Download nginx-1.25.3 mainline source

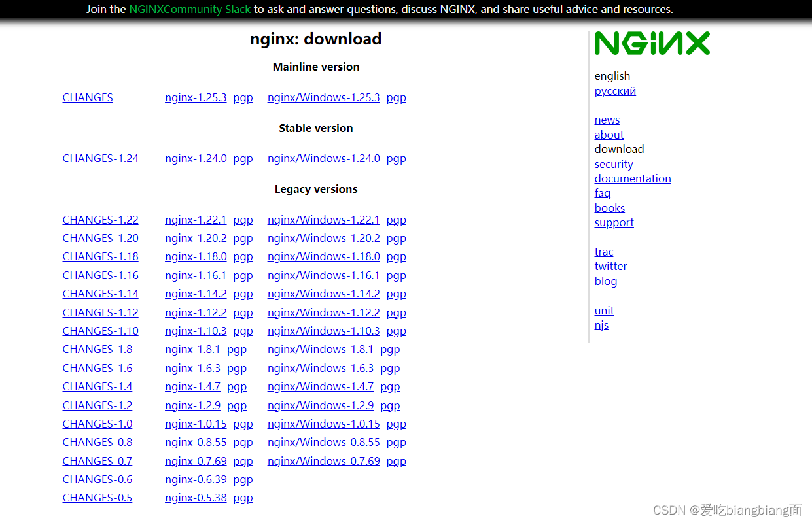tap(196, 97)
